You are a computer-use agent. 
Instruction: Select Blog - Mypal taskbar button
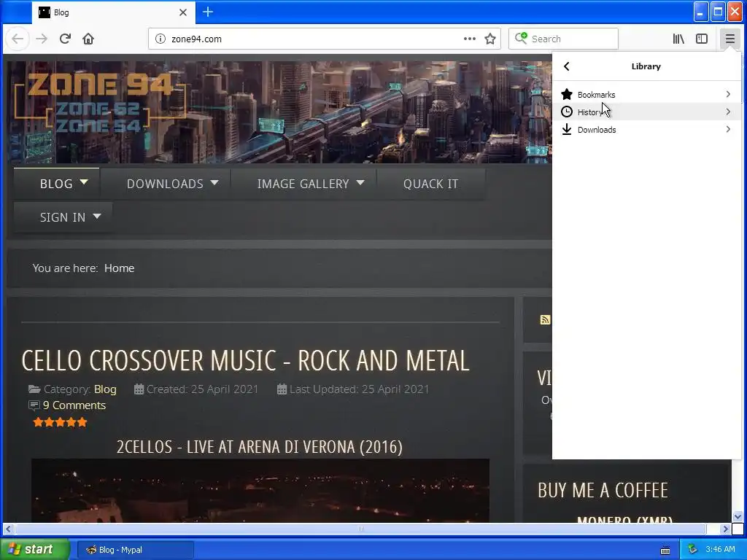pos(135,550)
